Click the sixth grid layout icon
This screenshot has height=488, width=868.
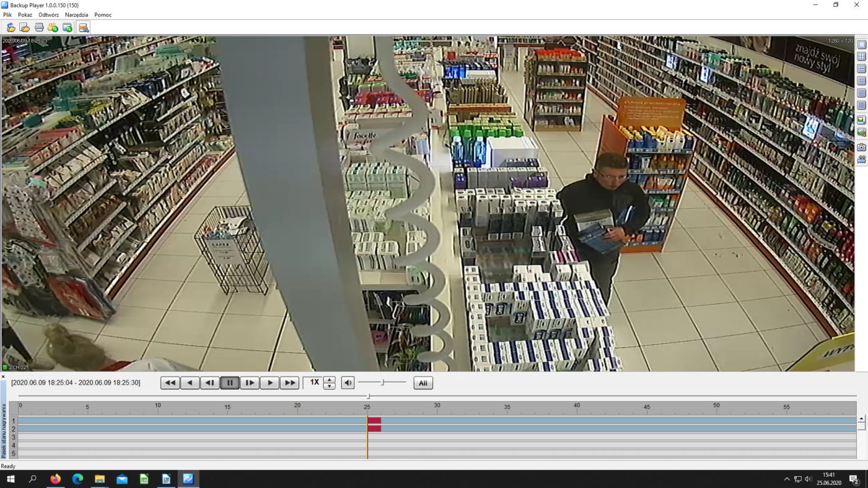862,105
